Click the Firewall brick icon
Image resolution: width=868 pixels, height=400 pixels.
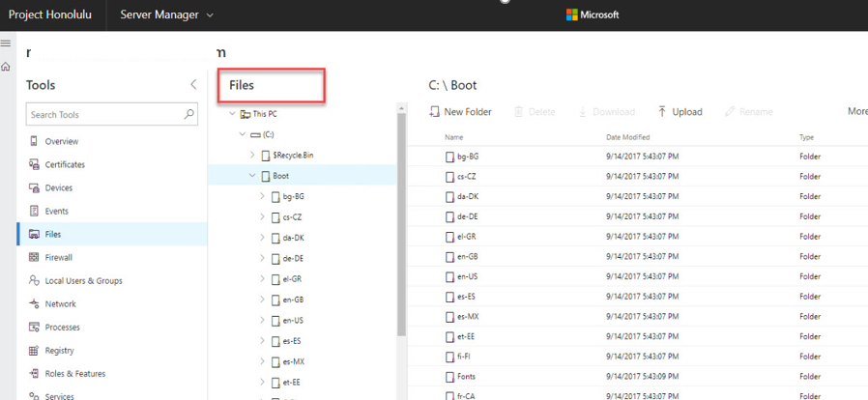[x=34, y=257]
